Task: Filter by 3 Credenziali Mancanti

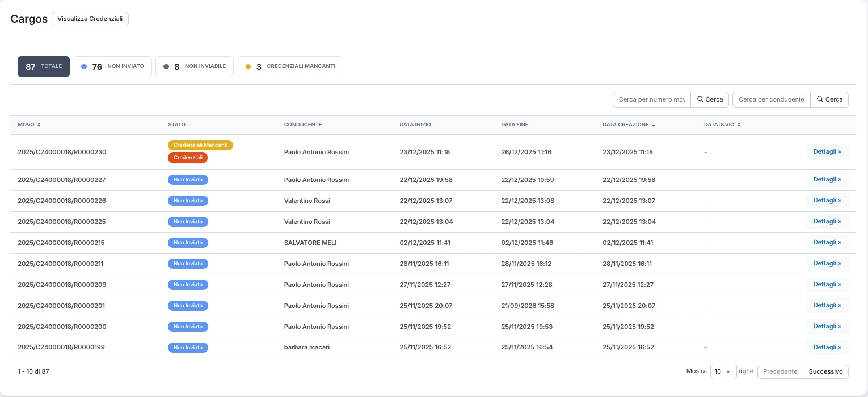Action: (290, 66)
